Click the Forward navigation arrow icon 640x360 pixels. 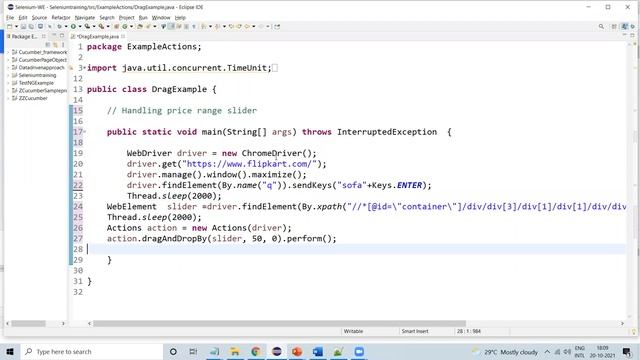click(x=262, y=27)
